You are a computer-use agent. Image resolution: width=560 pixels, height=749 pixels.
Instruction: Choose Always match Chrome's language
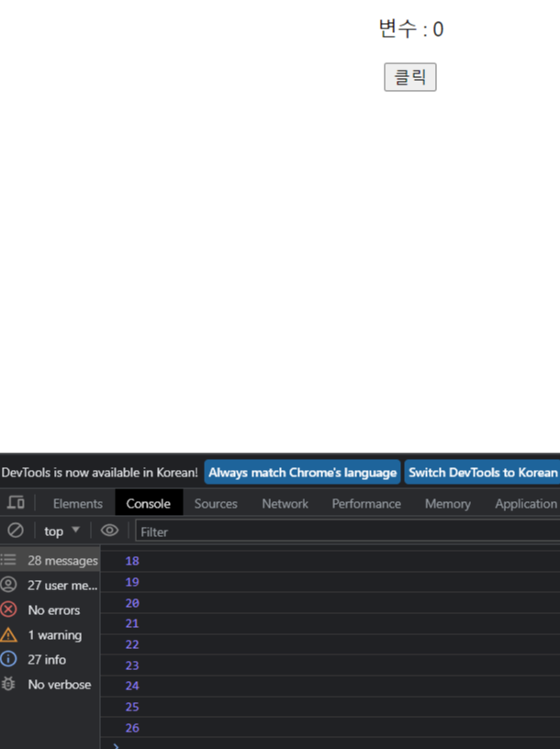click(302, 473)
